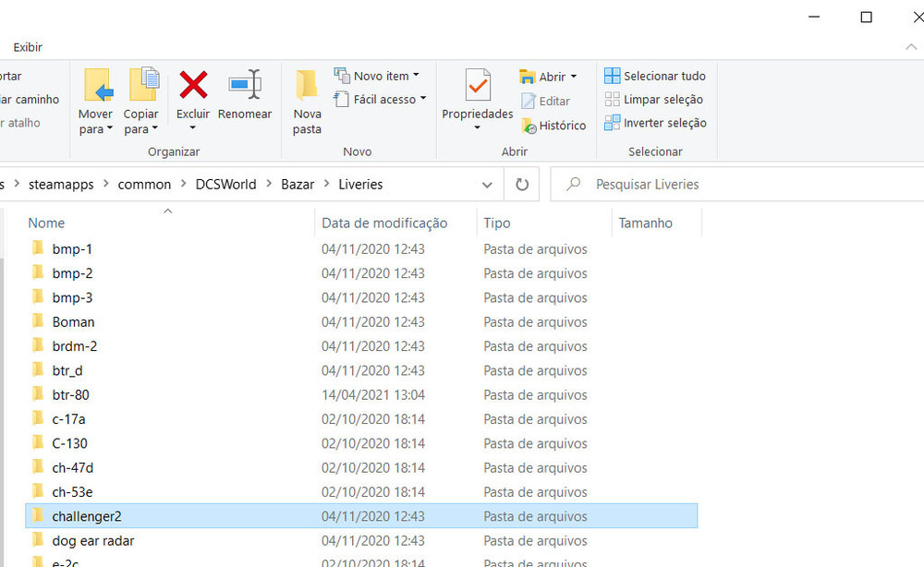Open the Histórico icon
924x567 pixels.
click(529, 126)
